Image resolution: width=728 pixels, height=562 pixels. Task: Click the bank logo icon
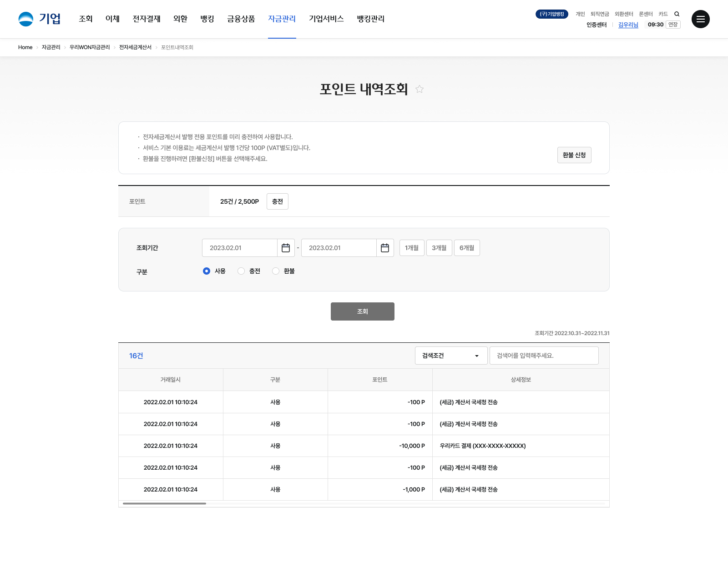click(26, 19)
